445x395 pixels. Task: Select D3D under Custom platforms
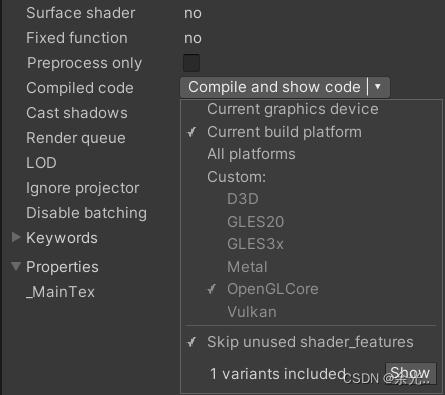(x=243, y=199)
